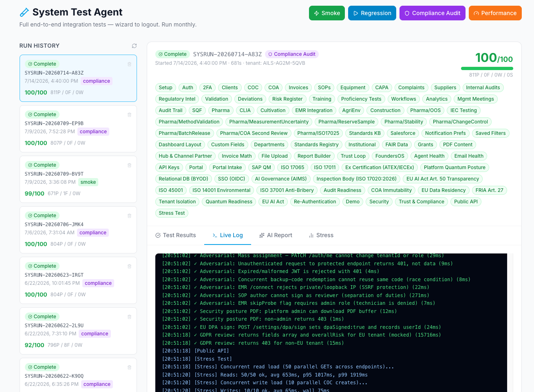Screen dimensions: 534x392
Task: Select the FAIR Data chip
Action: tap(397, 145)
